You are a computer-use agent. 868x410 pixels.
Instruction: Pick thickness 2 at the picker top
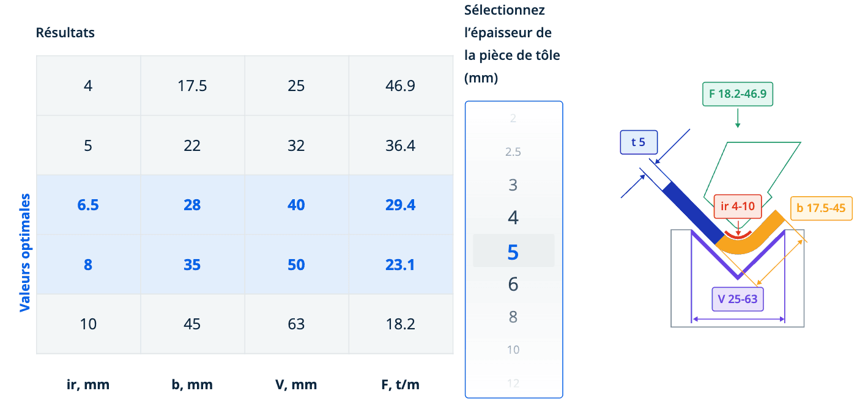[513, 119]
